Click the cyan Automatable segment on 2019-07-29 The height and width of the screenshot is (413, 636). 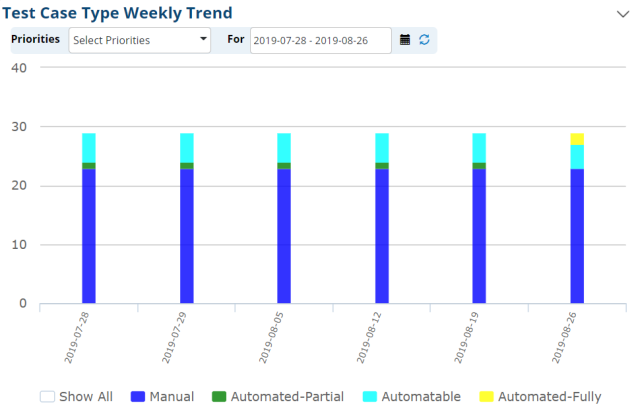pos(187,148)
